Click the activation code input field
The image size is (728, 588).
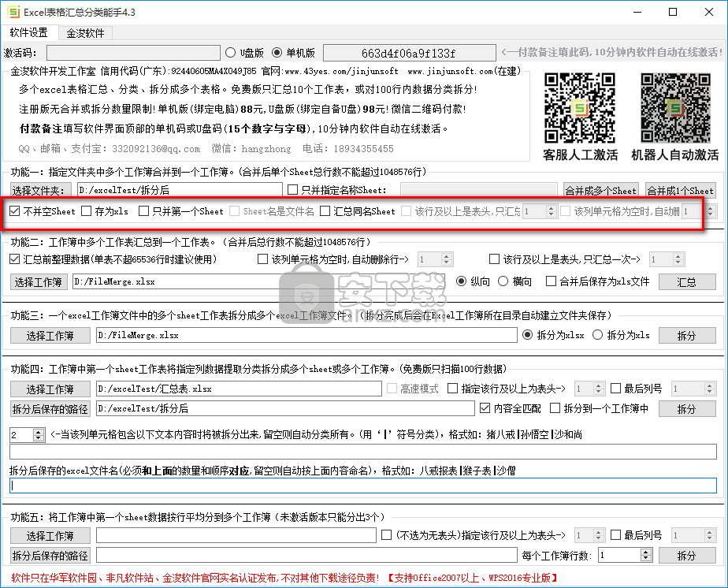click(132, 53)
